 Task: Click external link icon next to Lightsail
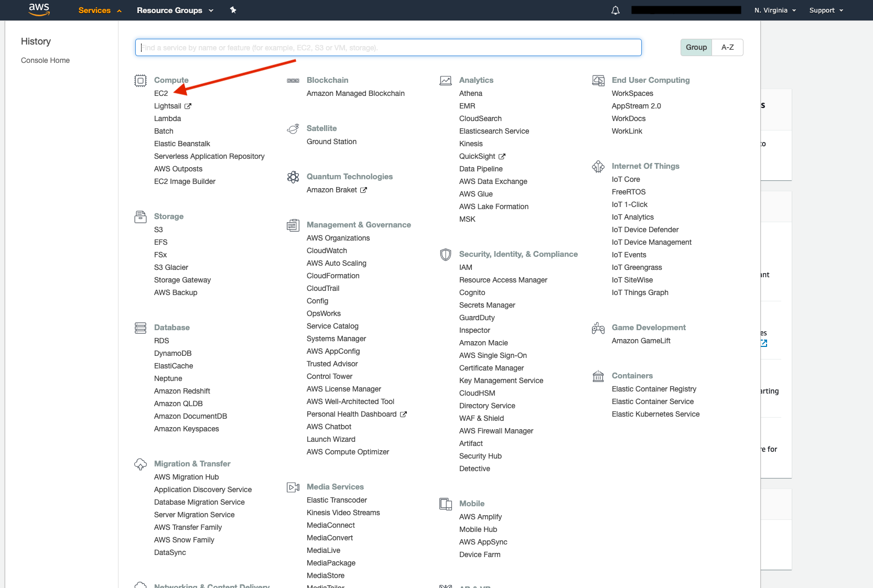(188, 106)
